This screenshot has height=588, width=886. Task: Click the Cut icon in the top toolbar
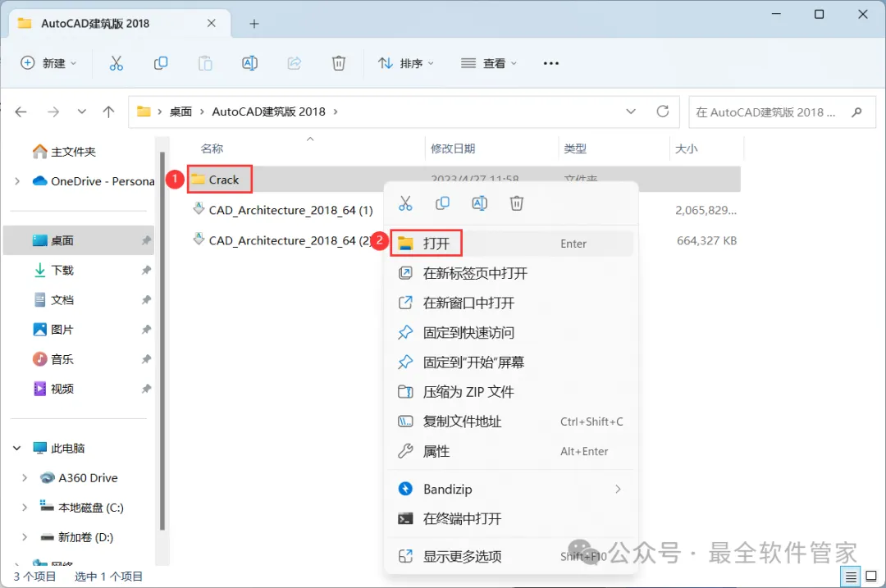click(x=116, y=63)
